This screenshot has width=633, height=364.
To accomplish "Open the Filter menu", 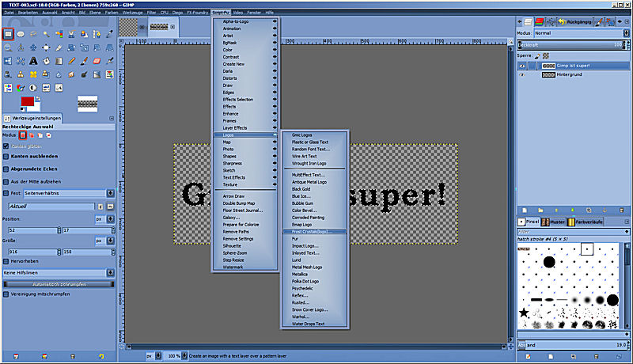I will click(x=151, y=13).
